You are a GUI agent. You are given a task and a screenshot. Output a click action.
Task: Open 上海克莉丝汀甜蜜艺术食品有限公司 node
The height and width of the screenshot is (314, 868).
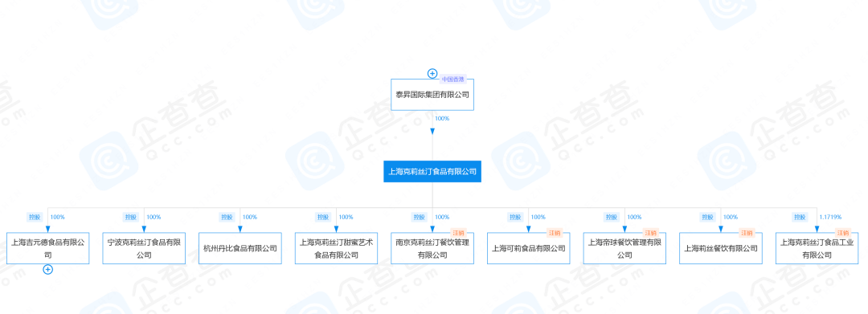(337, 248)
